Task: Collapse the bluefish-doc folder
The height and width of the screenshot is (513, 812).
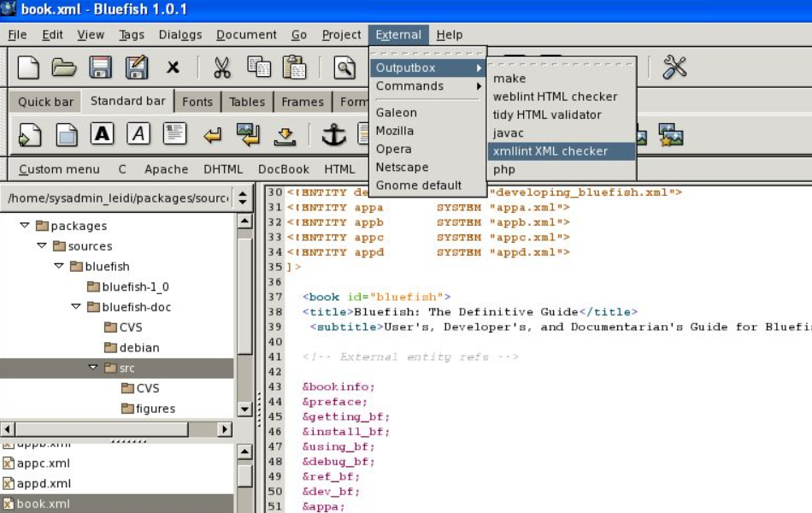Action: 75,306
